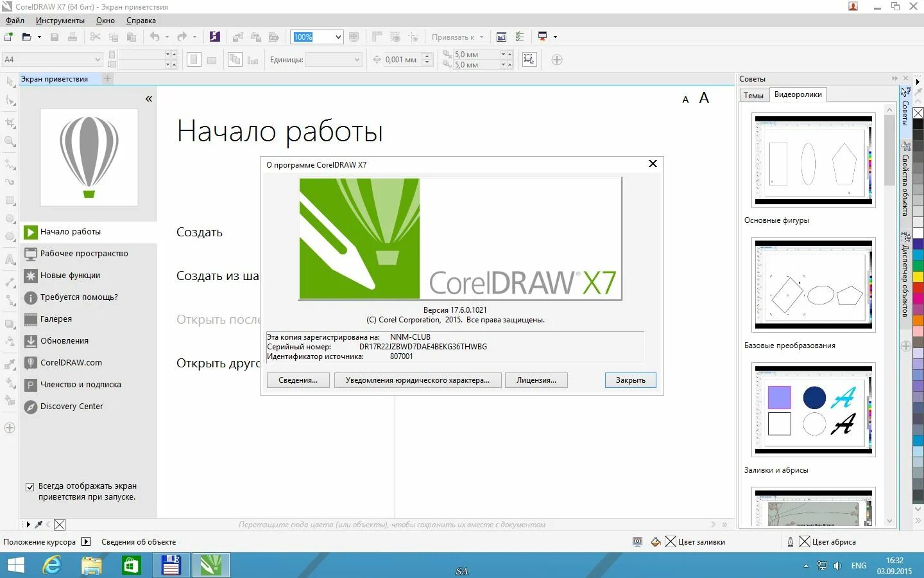Viewport: 924px width, 578px height.
Task: Open the Инструменты menu
Action: click(x=60, y=21)
